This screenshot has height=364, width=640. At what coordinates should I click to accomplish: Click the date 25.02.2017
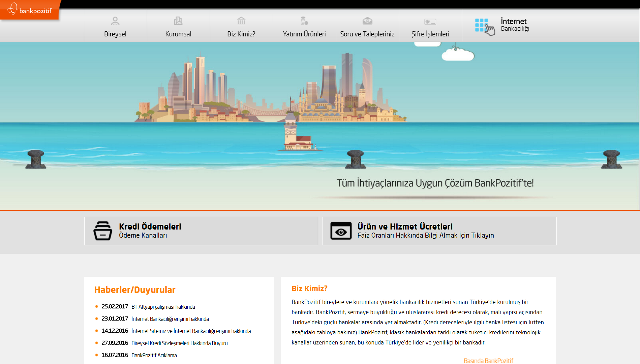115,306
